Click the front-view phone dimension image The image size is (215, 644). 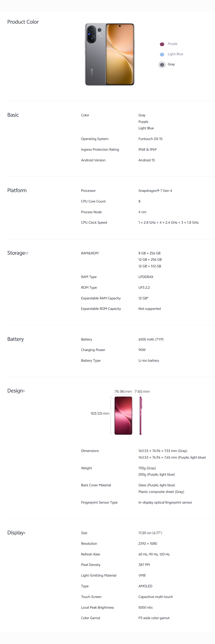click(123, 416)
